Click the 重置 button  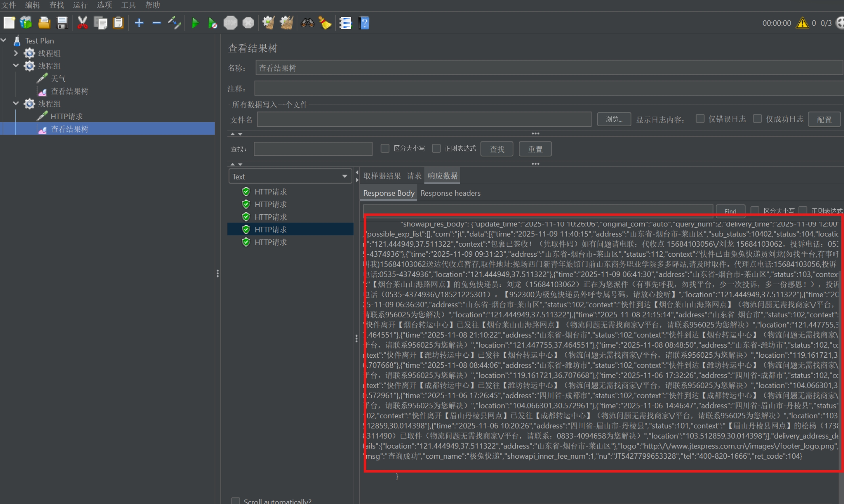(535, 149)
